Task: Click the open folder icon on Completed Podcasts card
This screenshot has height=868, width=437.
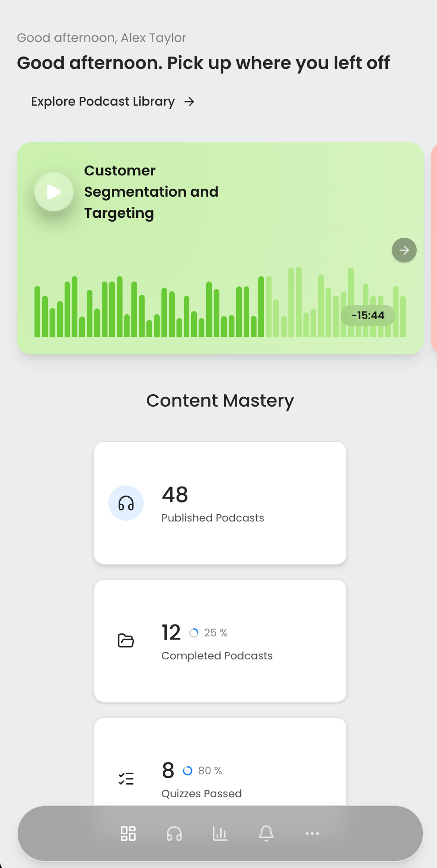Action: click(x=126, y=641)
